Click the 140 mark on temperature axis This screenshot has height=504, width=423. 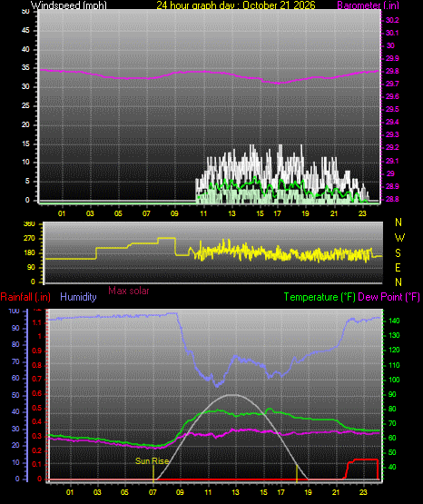point(394,321)
